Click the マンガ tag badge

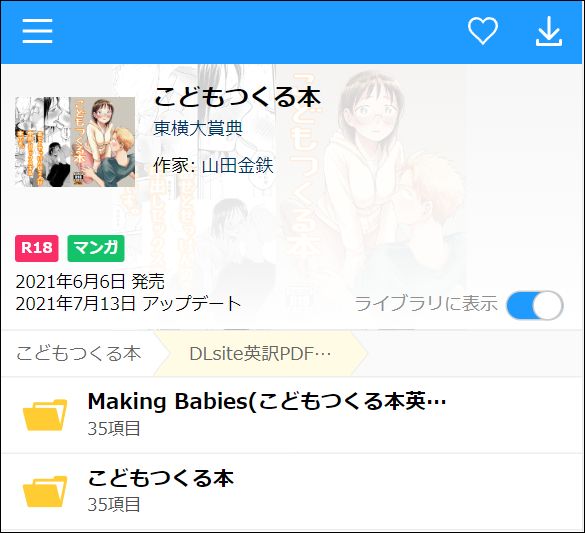(x=96, y=248)
